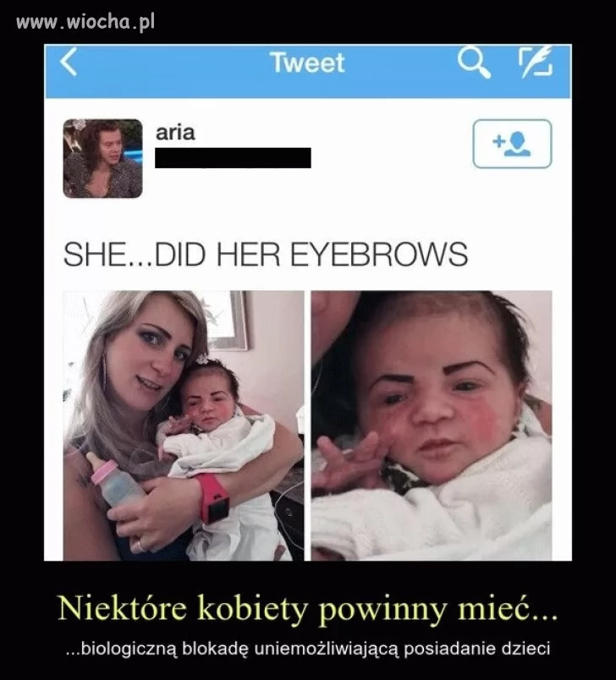
Task: Select the SHE...DID HER EYEBROWS tweet text
Action: (x=266, y=254)
